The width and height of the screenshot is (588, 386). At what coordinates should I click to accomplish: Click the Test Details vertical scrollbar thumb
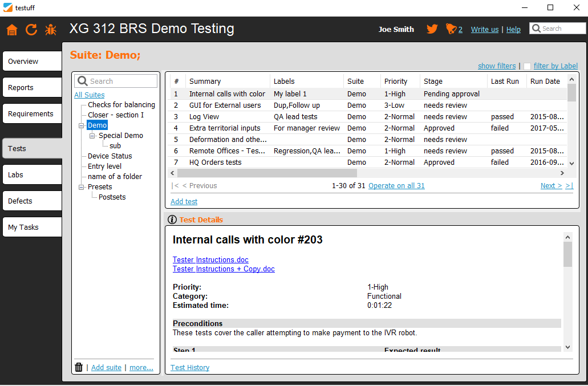pos(567,254)
